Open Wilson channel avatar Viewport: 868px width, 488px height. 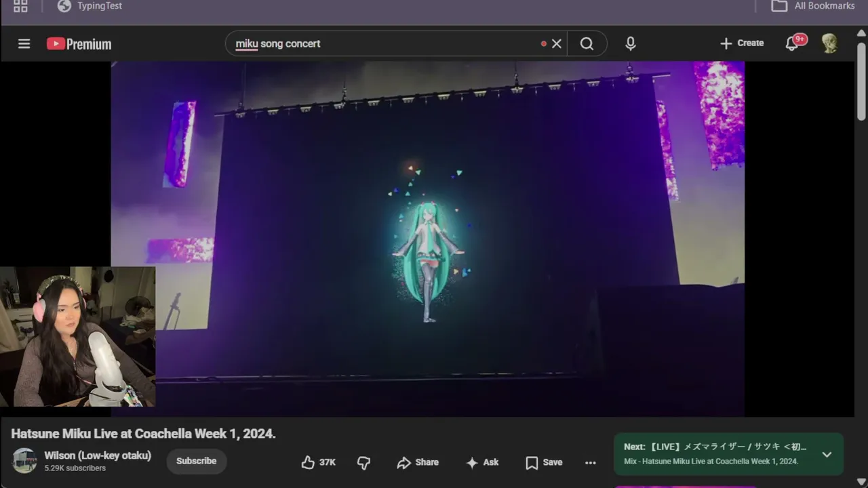click(x=24, y=461)
